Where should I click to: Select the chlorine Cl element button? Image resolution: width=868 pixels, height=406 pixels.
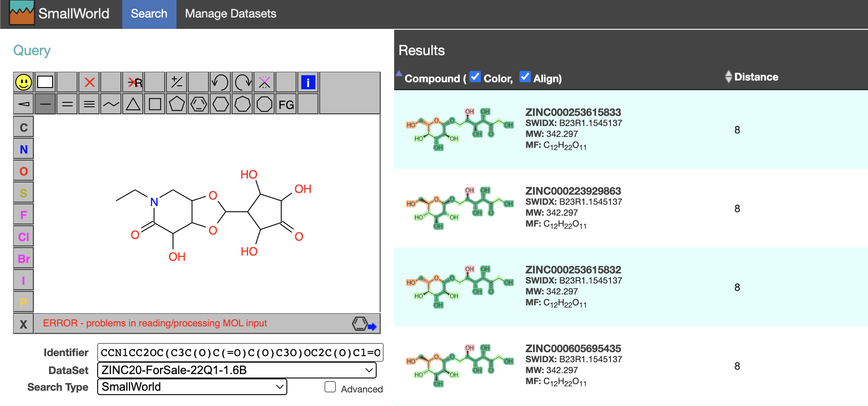(x=24, y=237)
